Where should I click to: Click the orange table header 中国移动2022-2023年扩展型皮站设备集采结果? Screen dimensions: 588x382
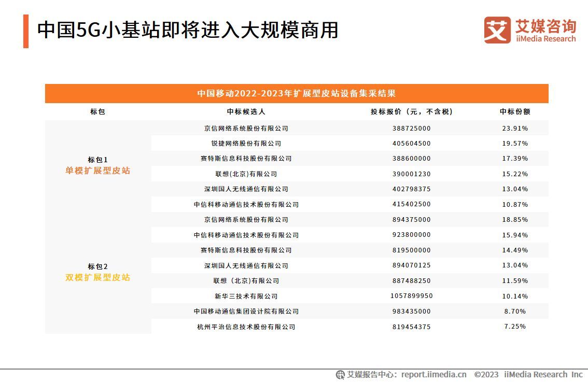[297, 93]
